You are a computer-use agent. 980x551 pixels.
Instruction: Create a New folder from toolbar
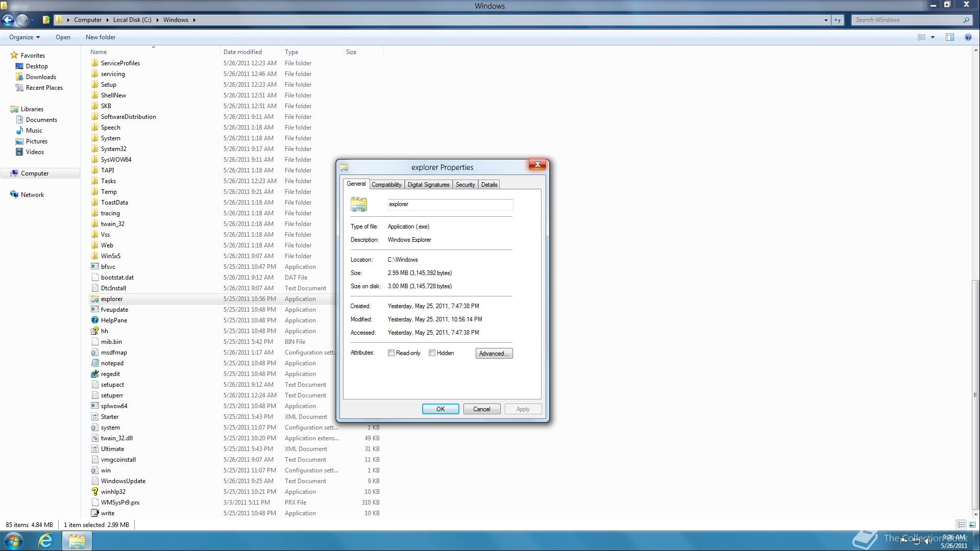pyautogui.click(x=101, y=37)
